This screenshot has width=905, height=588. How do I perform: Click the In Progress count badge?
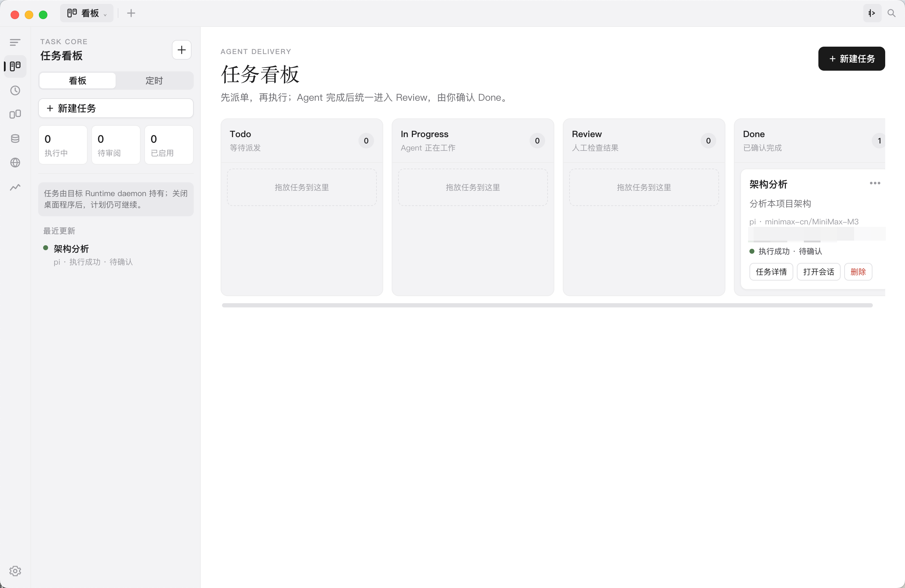(x=537, y=141)
